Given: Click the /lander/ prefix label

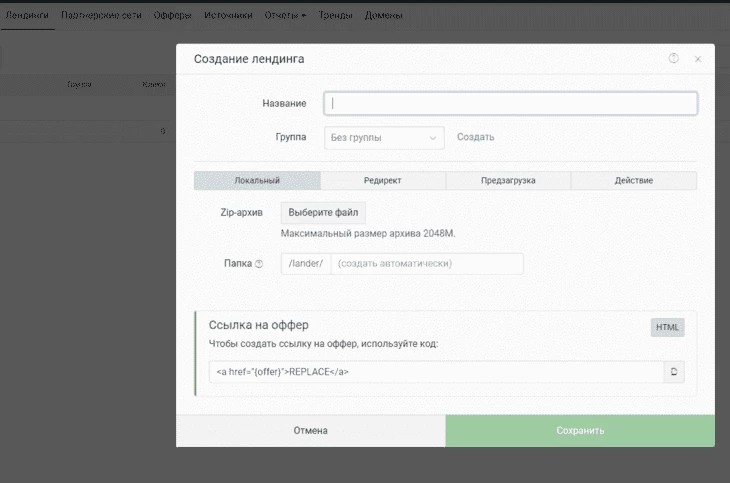Looking at the screenshot, I should point(306,264).
